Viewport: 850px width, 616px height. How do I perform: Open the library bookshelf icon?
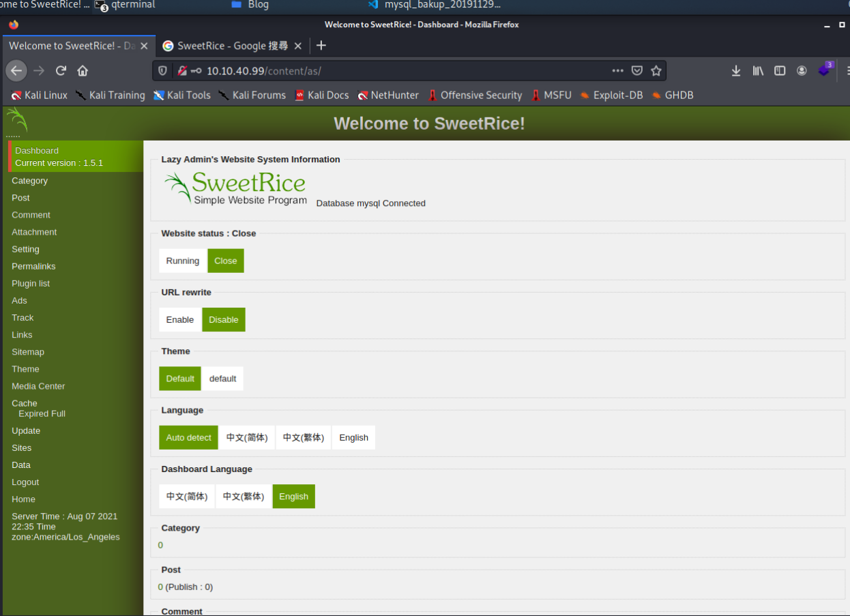point(758,71)
